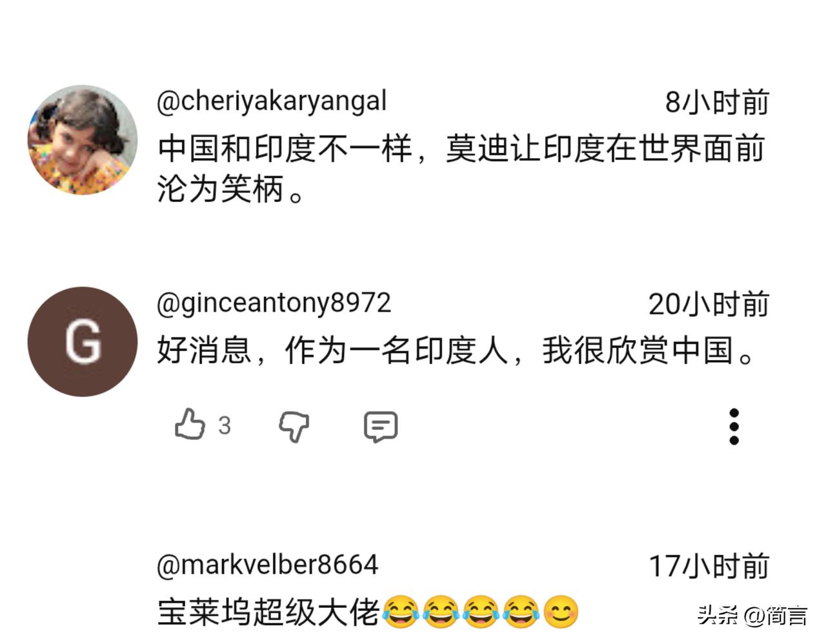Like the comment by ginceantony8972

[x=190, y=425]
